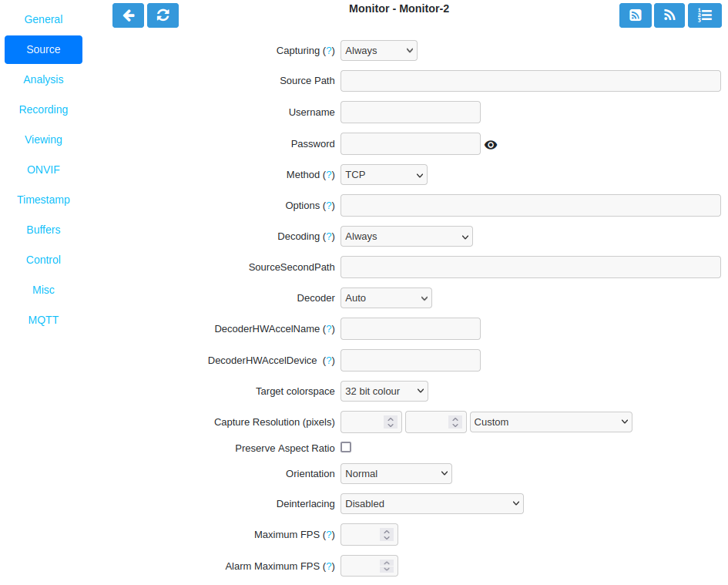Open the MQTT tab

(x=44, y=320)
